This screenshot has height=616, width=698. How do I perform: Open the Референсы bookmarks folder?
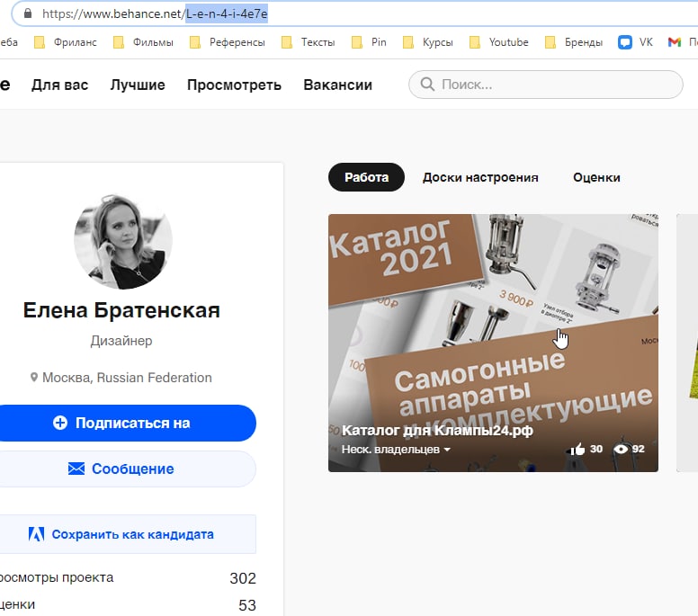228,42
